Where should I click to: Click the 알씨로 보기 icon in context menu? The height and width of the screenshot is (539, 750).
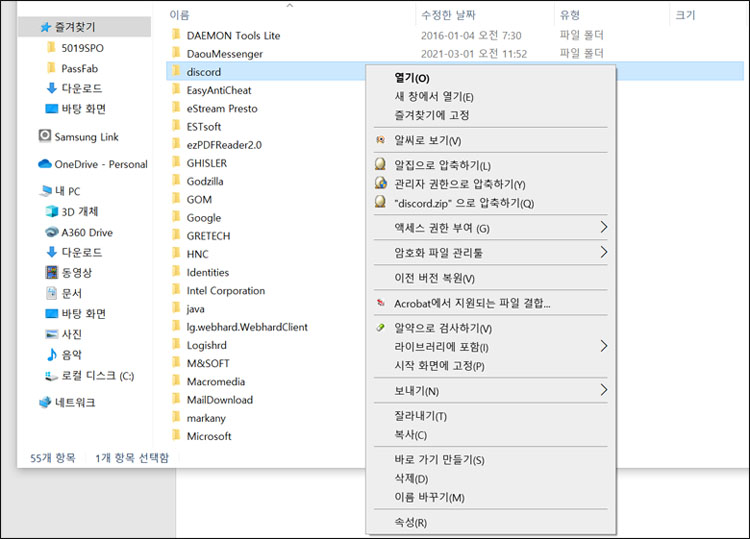pyautogui.click(x=381, y=140)
